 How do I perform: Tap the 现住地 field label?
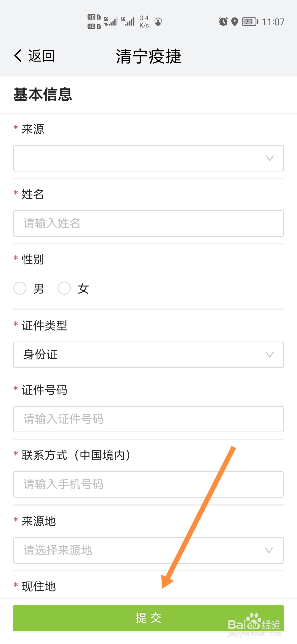point(38,586)
